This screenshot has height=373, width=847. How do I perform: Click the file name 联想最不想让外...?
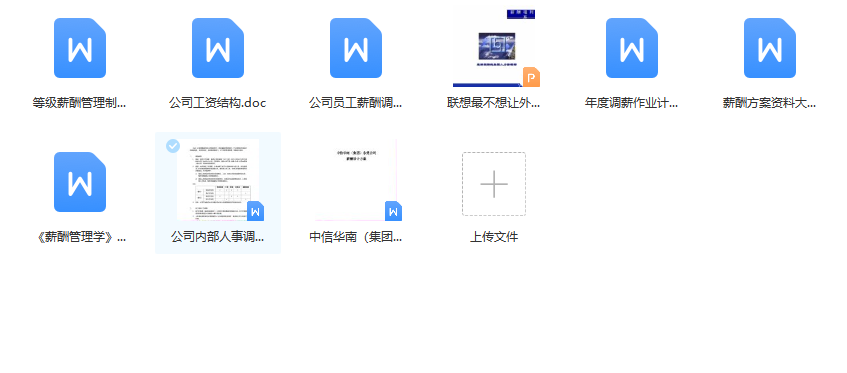click(494, 103)
